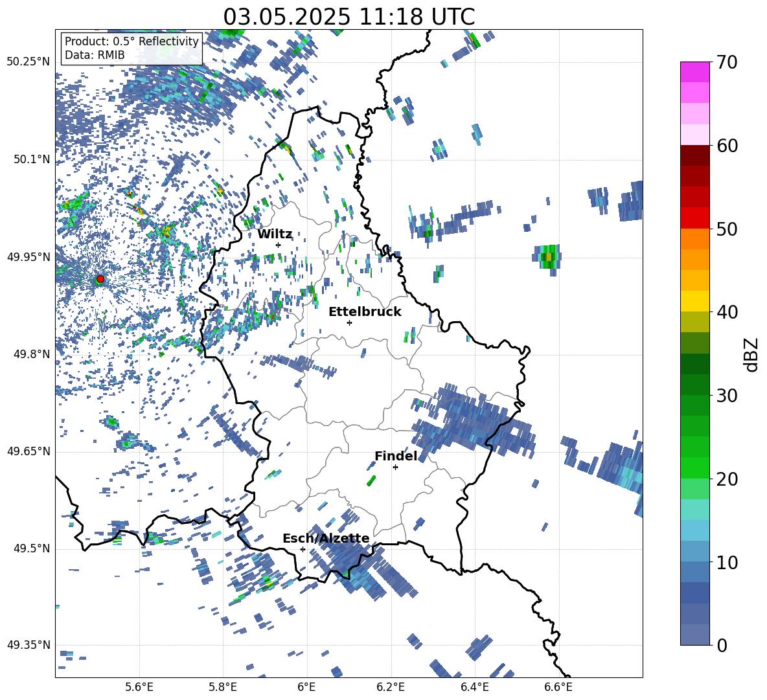Click the 50.1°N latitude label
This screenshot has height=700, width=767.
coord(31,159)
